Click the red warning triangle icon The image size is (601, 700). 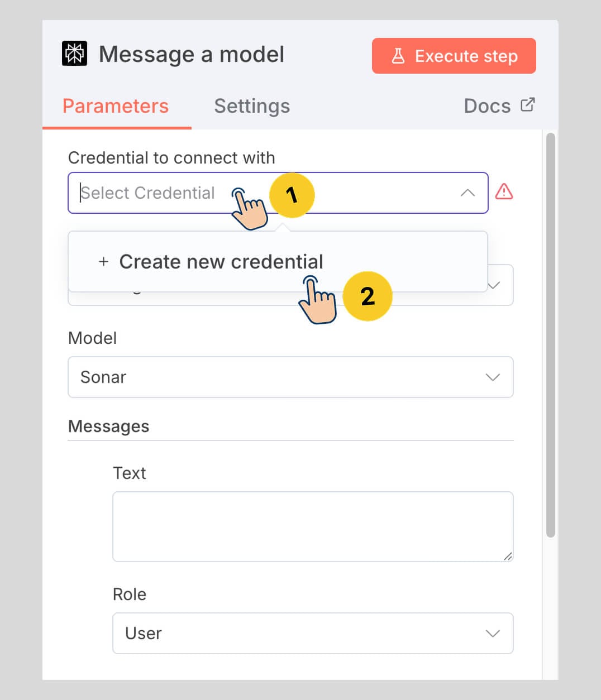click(504, 192)
